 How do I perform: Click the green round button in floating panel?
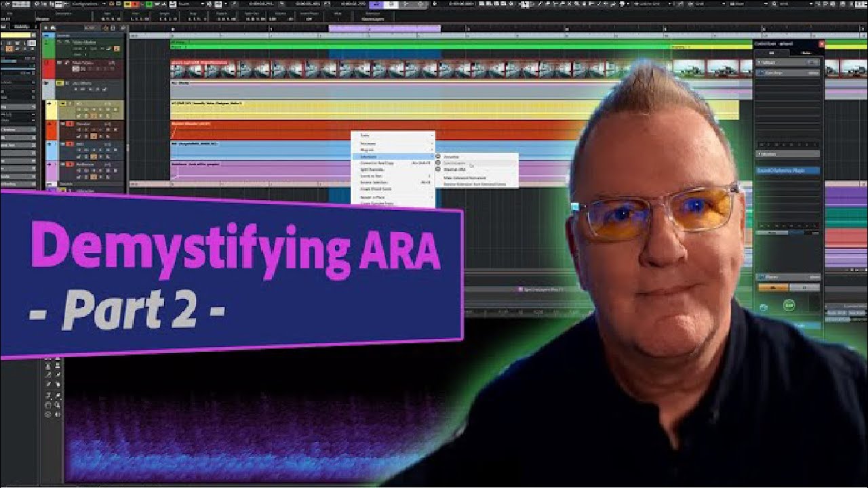[x=789, y=306]
